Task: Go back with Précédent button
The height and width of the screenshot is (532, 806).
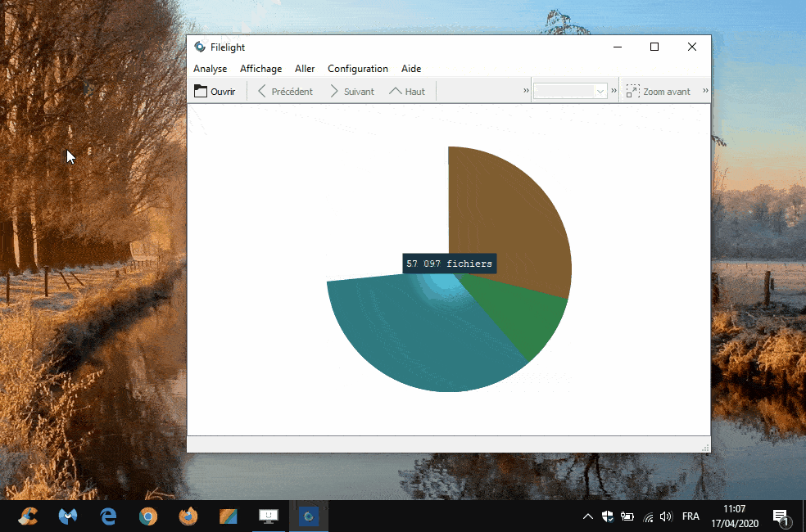Action: (x=285, y=92)
